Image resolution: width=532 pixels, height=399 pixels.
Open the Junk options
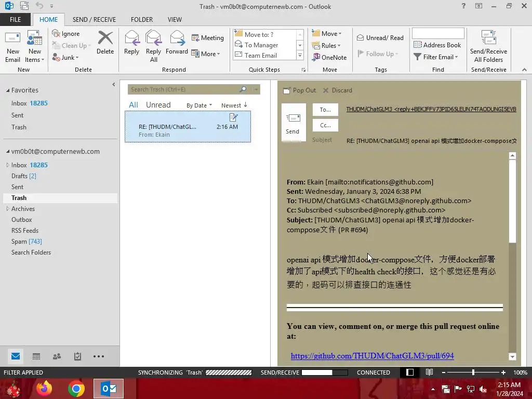pos(65,57)
